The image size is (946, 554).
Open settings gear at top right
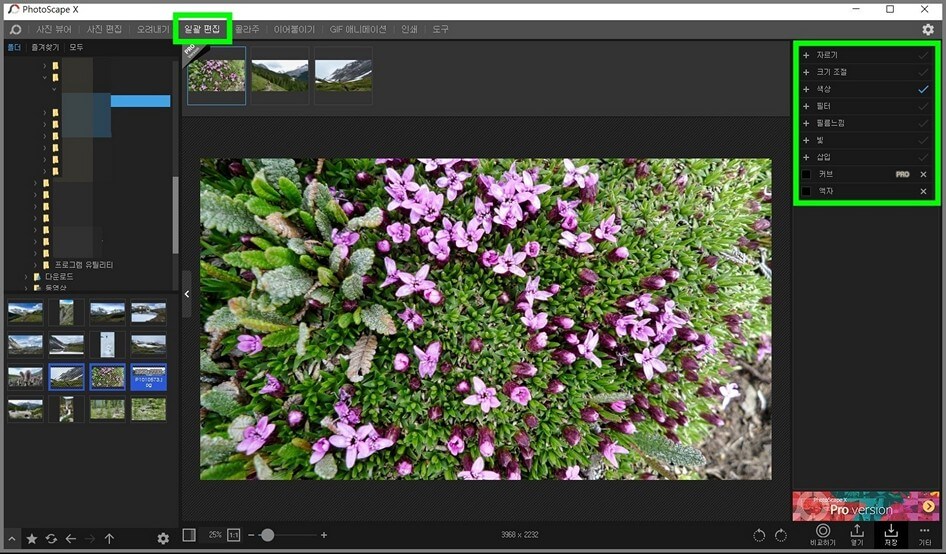coord(928,30)
